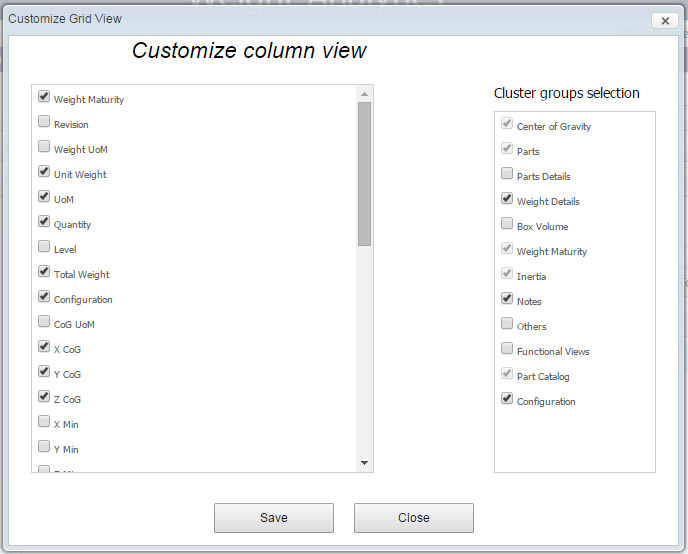Toggle the Quantity column checkbox
Viewport: 688px width, 554px height.
pos(44,223)
